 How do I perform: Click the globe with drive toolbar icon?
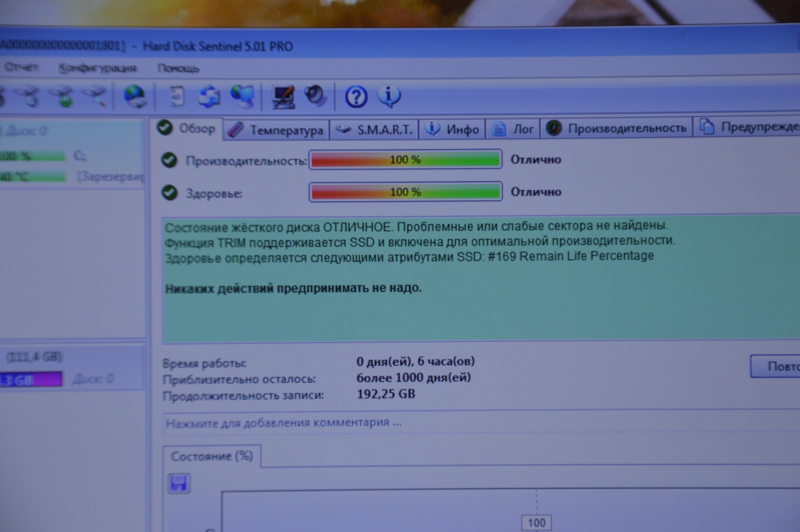point(134,96)
